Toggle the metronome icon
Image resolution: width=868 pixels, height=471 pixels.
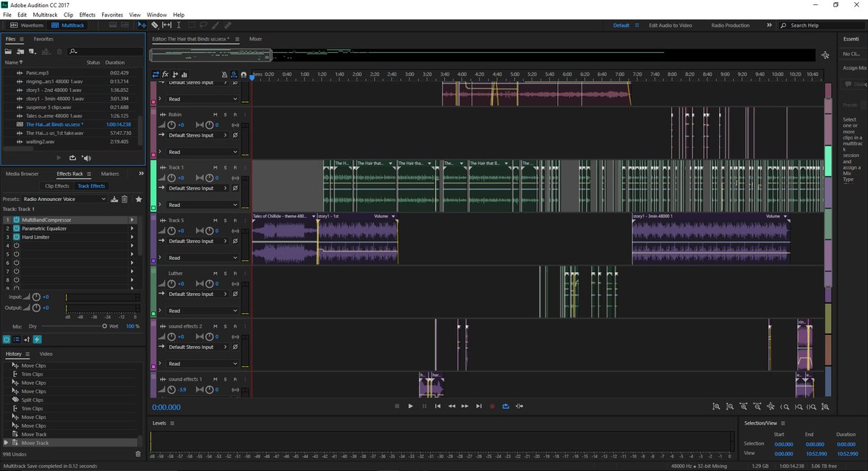pyautogui.click(x=224, y=75)
